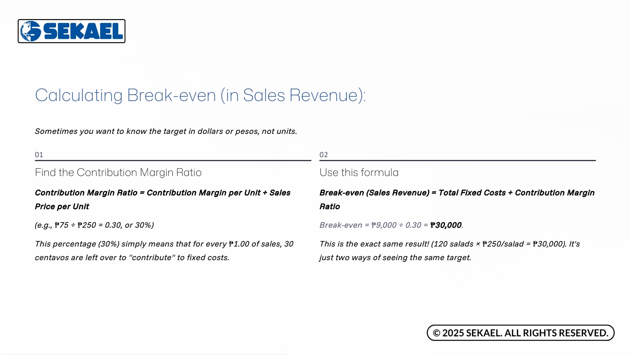The image size is (632, 364).
Task: Select the bold Contribution Margin Ratio formula
Action: click(x=163, y=199)
